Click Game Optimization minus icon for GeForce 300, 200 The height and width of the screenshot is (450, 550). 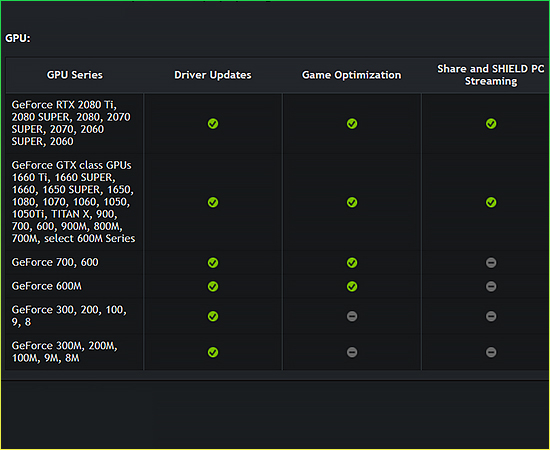coord(352,316)
